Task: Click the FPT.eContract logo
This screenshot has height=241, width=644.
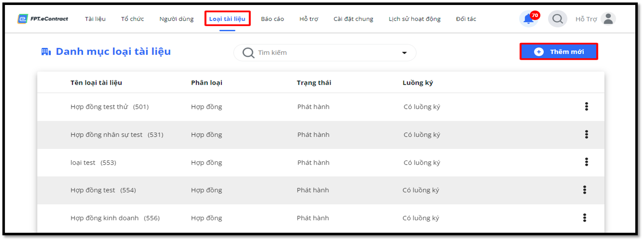Action: pyautogui.click(x=43, y=19)
